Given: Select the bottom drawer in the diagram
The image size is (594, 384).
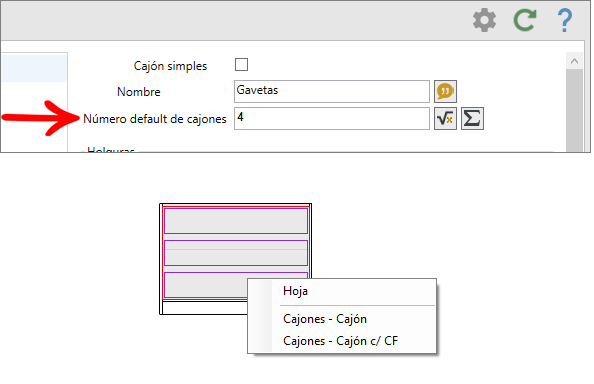Looking at the screenshot, I should 205,285.
